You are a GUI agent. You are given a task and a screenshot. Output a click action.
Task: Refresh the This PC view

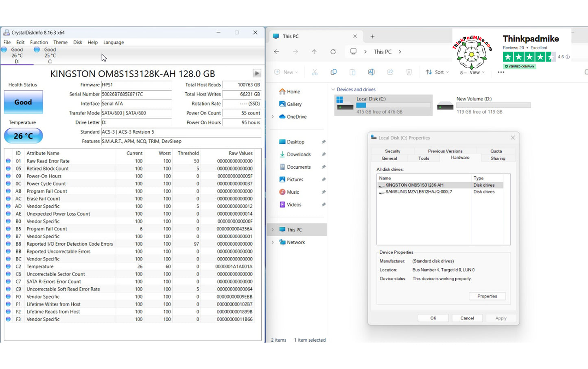click(333, 52)
